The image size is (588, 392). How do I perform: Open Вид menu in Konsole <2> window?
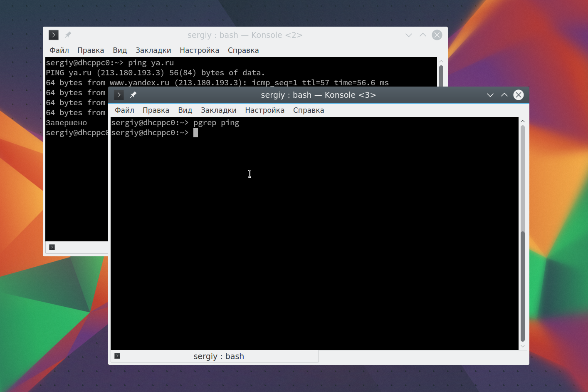[120, 50]
